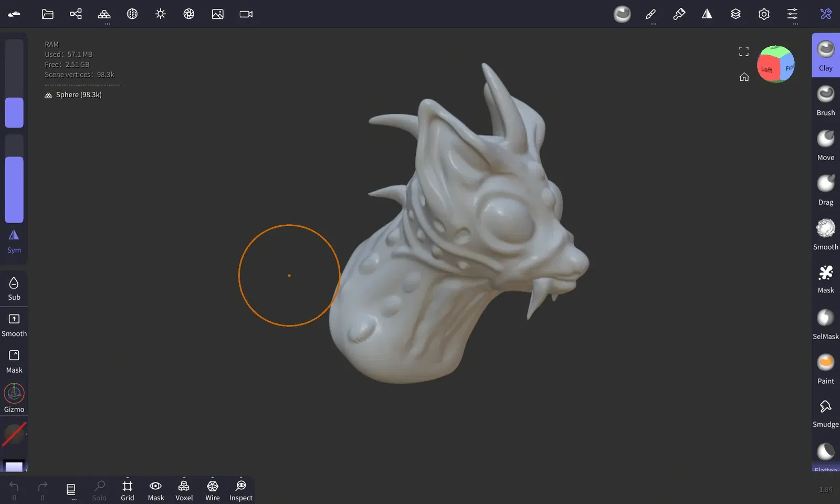
Task: Toggle the Tools panel icon
Action: [826, 14]
